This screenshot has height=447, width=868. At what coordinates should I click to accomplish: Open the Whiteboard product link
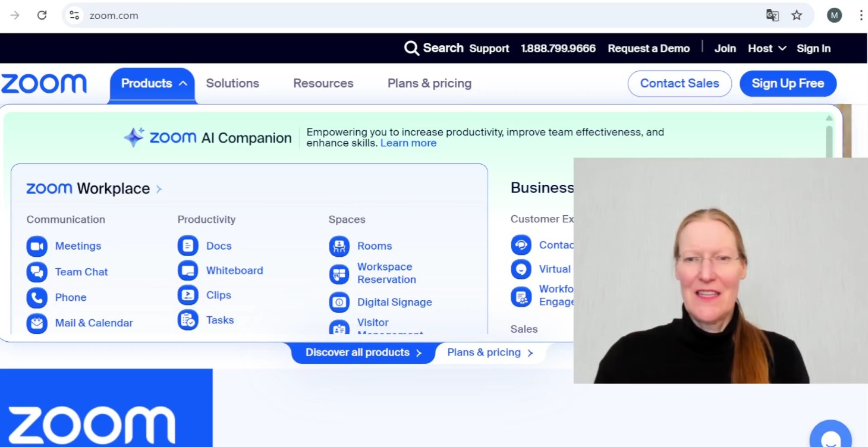[x=234, y=270]
